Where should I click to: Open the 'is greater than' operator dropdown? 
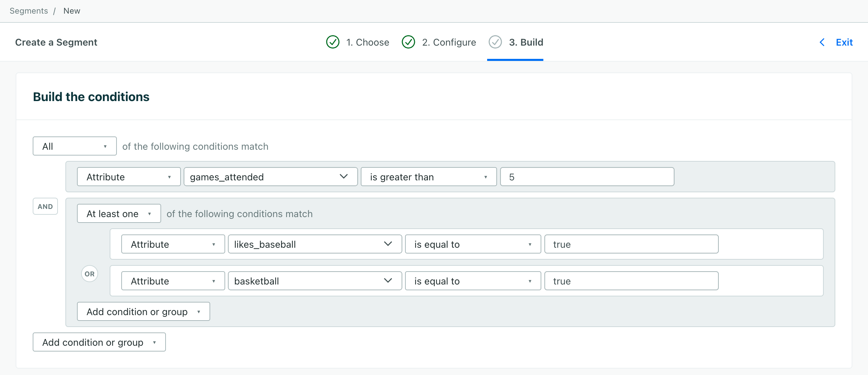pos(429,177)
